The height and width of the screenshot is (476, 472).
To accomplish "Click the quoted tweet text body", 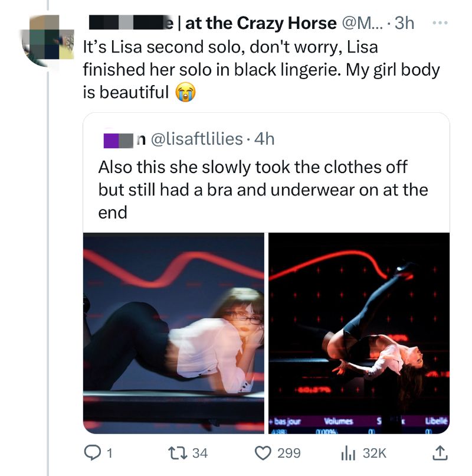I will [263, 190].
